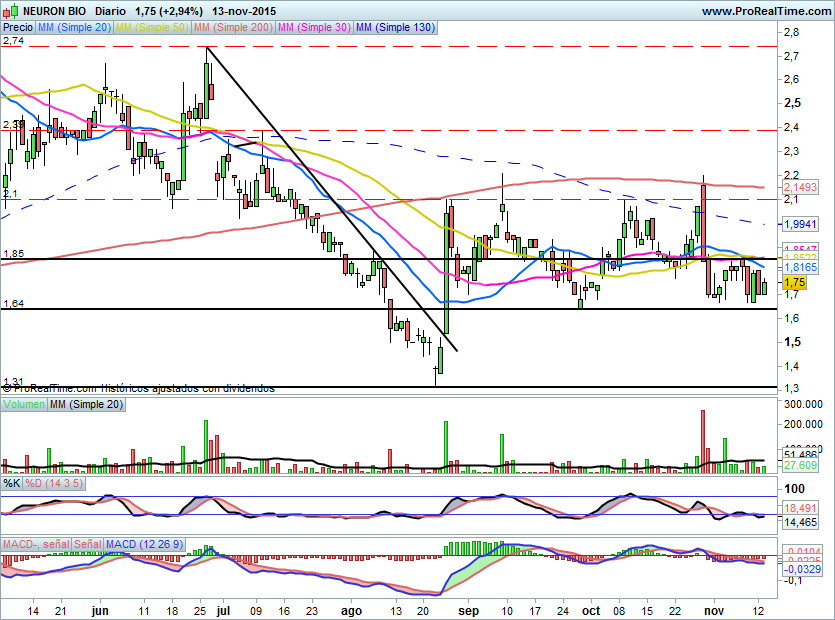Click the 1,64 support level label
This screenshot has height=620, width=835.
click(x=13, y=303)
